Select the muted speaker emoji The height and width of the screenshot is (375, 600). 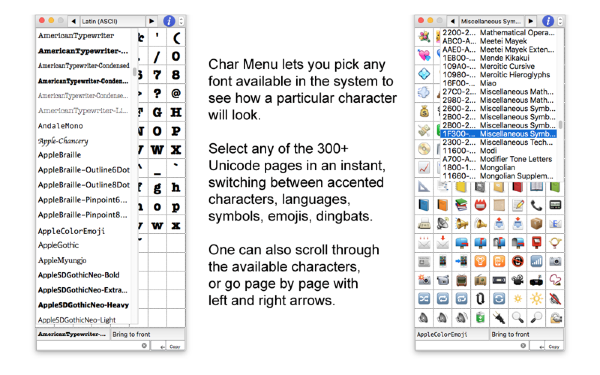point(555,299)
